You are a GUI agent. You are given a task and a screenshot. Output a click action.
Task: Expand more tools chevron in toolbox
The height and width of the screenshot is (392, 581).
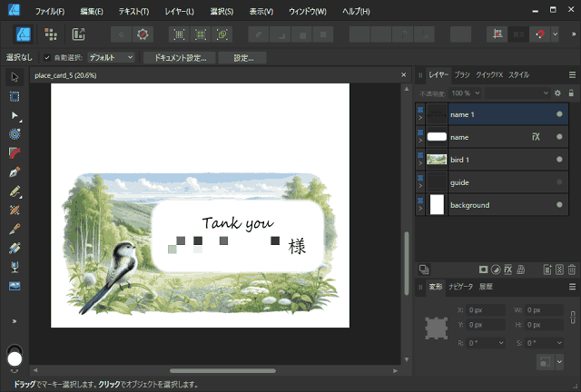[15, 321]
